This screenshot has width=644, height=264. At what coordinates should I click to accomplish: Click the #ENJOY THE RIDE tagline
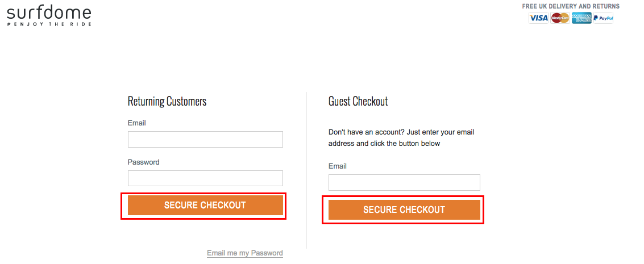49,24
